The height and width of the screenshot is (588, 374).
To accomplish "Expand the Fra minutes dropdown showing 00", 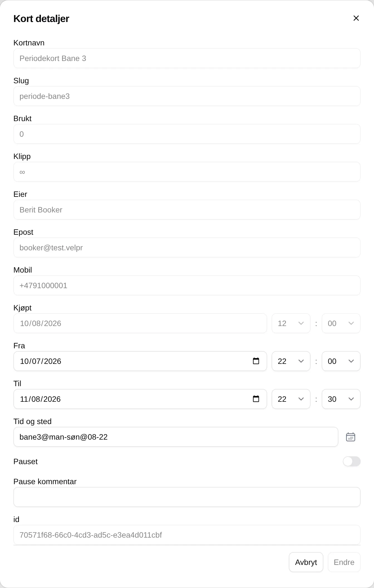I will click(341, 361).
